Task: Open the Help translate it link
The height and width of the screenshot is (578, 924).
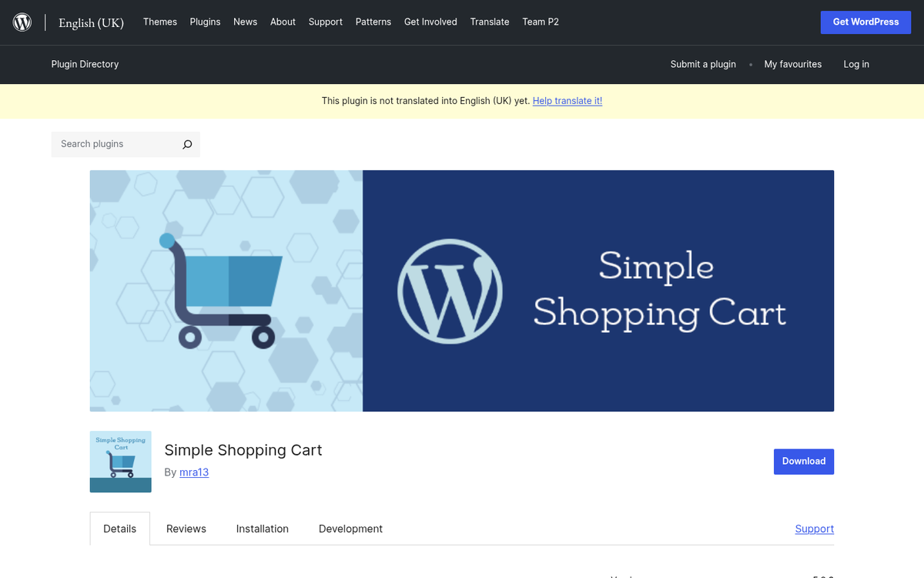Action: tap(567, 100)
